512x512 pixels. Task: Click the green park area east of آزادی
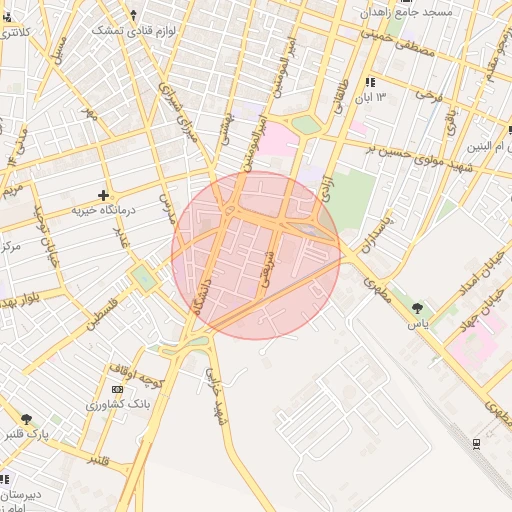[x=353, y=200]
